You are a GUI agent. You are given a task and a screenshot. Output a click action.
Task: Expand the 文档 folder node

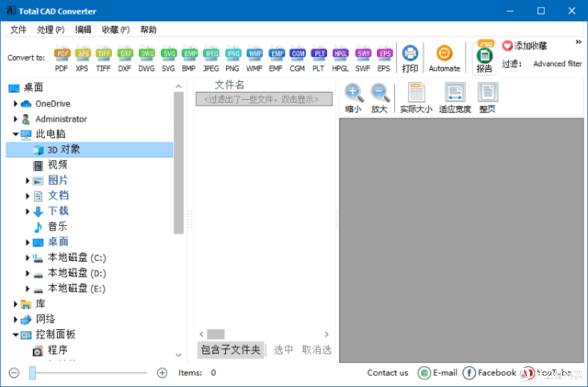pos(27,196)
